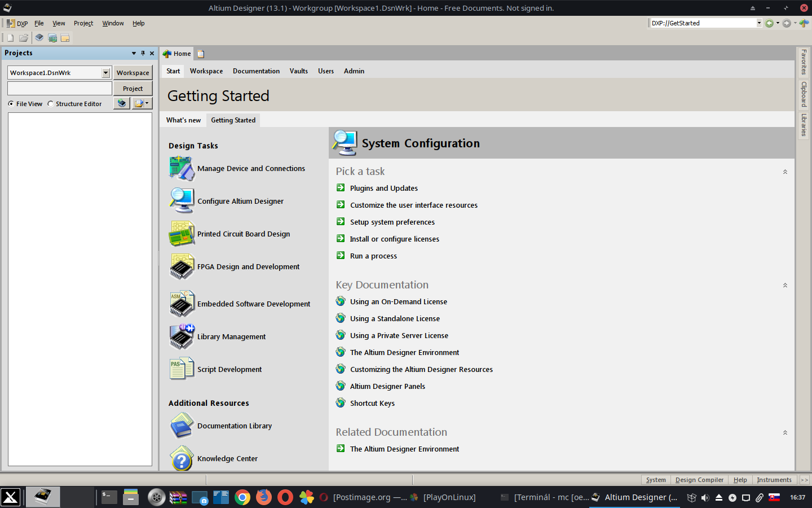
Task: Click the Design Compiler status bar button
Action: point(699,480)
